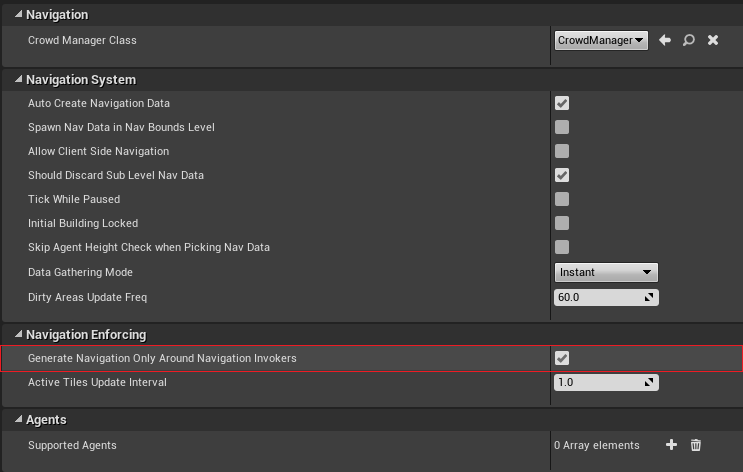Enable Spawn Nav Data in Nav Bounds Level
743x472 pixels.
pos(562,127)
